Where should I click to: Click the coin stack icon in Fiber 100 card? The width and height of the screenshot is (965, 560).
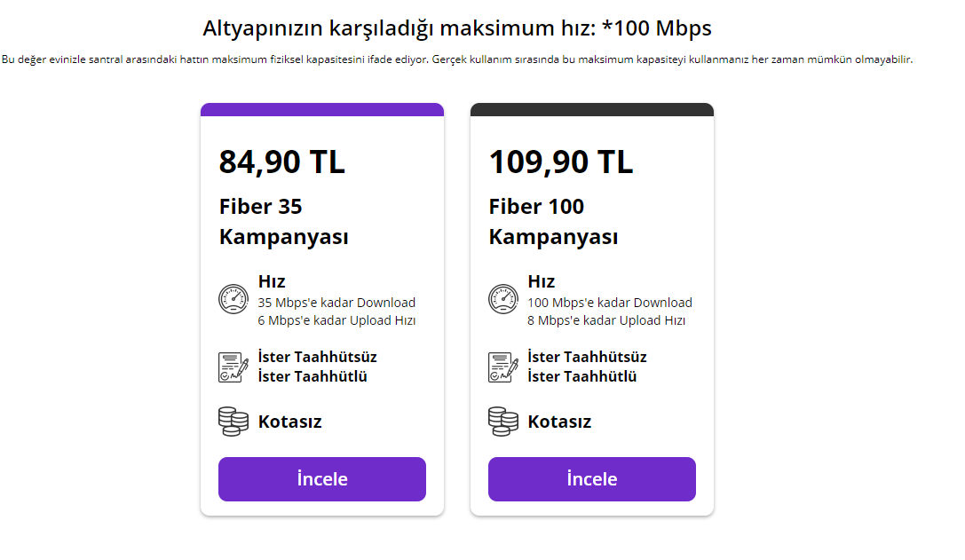(x=503, y=422)
